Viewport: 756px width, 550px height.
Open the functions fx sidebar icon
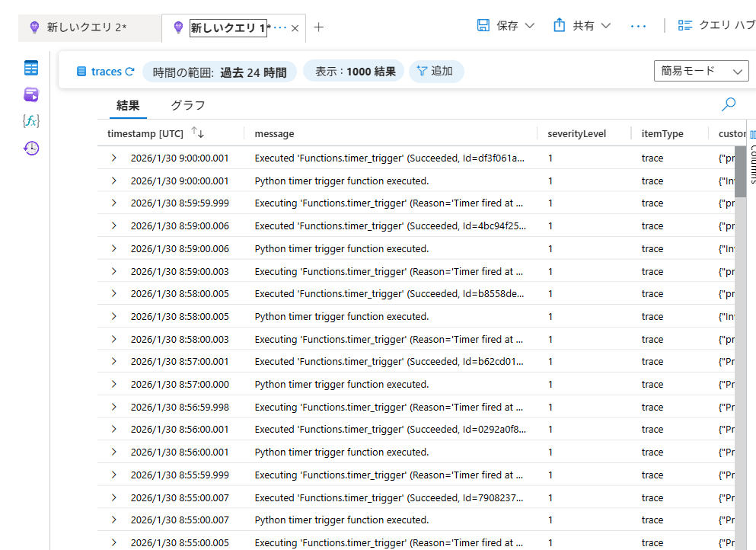coord(31,121)
